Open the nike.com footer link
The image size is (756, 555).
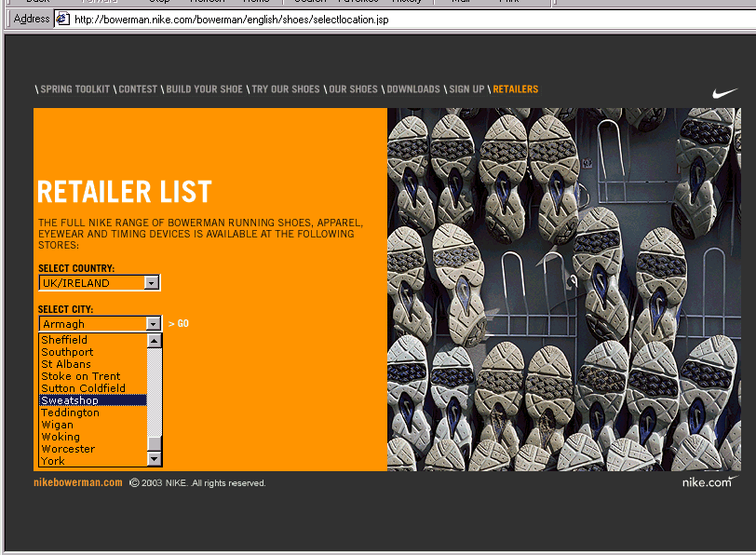[x=709, y=481]
